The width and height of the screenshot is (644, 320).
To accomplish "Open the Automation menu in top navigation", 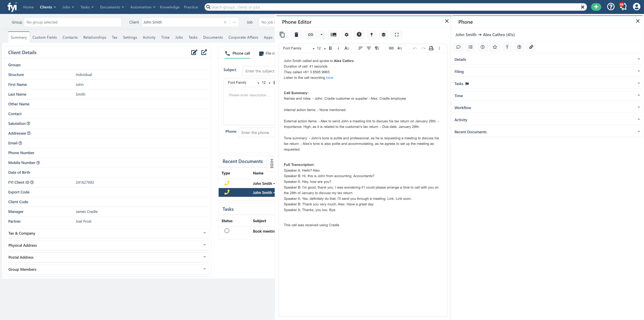I will 142,7.
